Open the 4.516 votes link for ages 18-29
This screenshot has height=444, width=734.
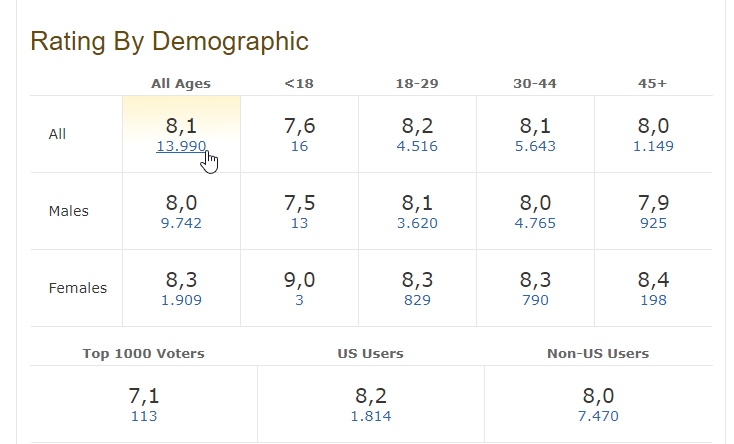click(417, 146)
